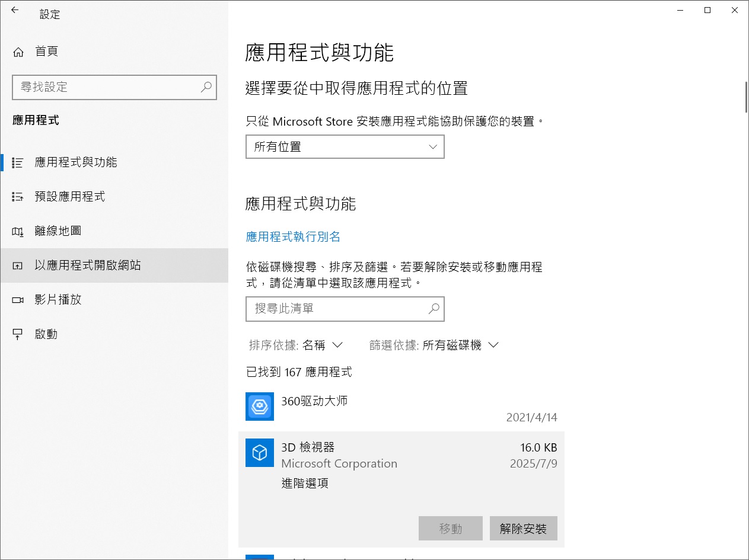Click the 解除安裝 button
The image size is (749, 560).
click(x=523, y=529)
